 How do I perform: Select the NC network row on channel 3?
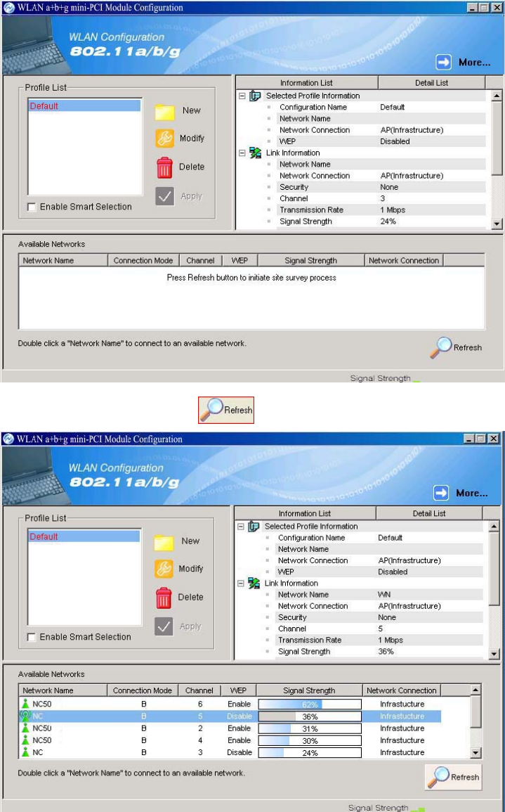[230, 752]
